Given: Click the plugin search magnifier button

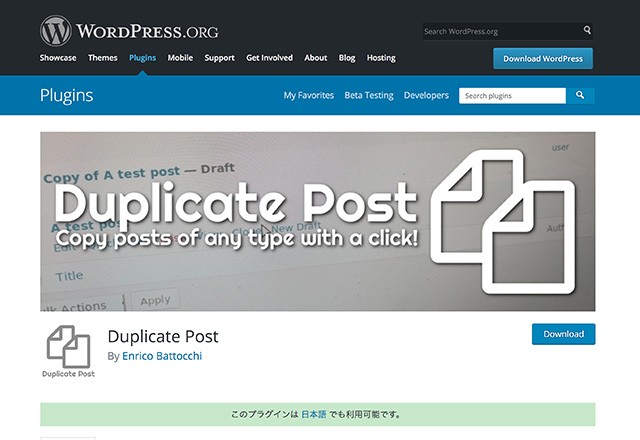Looking at the screenshot, I should (580, 96).
